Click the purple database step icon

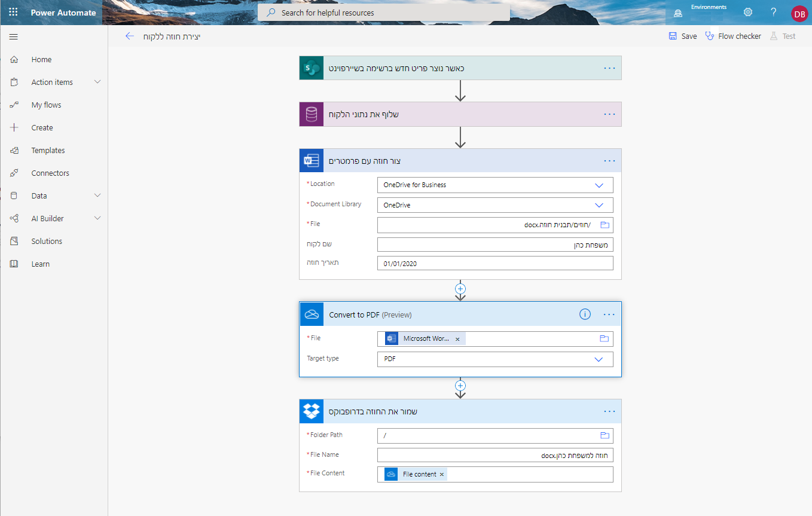tap(311, 114)
